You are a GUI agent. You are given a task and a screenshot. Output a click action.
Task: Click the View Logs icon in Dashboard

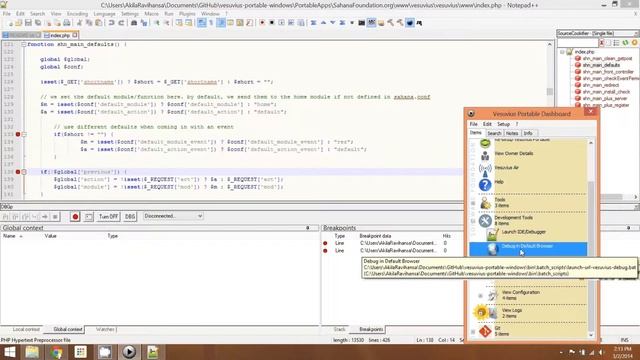(x=493, y=313)
